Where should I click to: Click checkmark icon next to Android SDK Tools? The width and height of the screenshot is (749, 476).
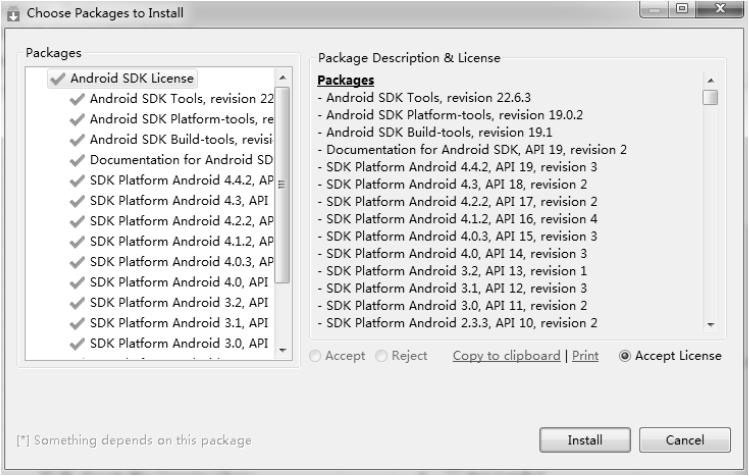click(77, 99)
